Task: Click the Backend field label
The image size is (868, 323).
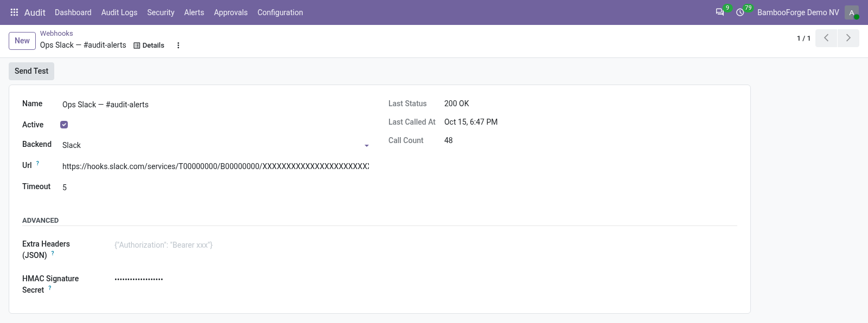Action: (x=37, y=144)
